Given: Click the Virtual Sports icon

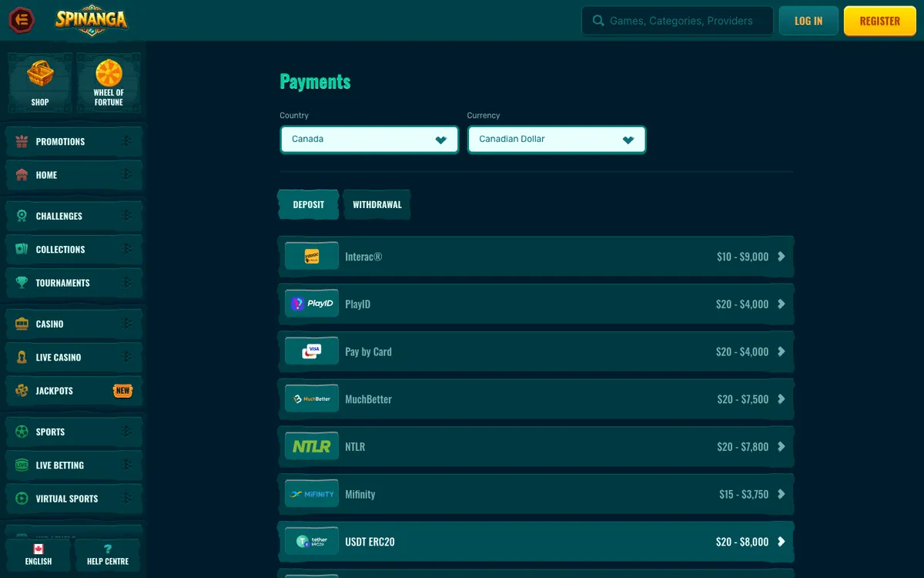Looking at the screenshot, I should pyautogui.click(x=22, y=499).
